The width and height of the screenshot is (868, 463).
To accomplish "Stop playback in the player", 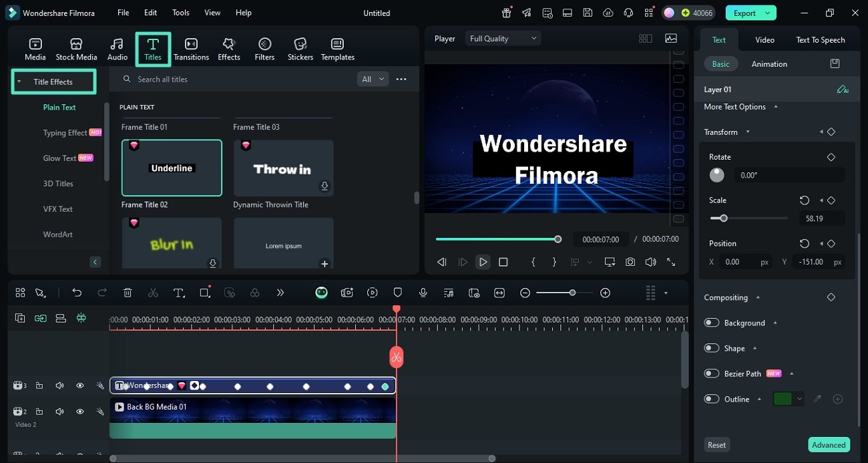I will (503, 262).
